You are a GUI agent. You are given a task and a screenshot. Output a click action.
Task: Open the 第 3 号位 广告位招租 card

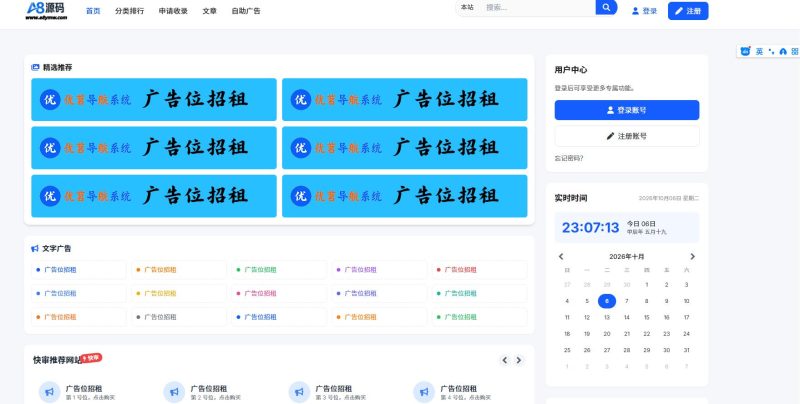tap(341, 392)
